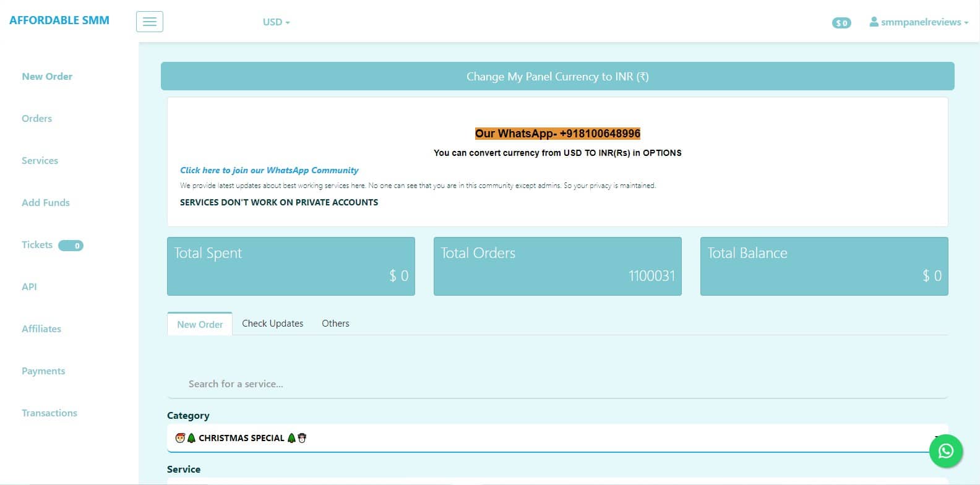Select the New Order tab
The image size is (980, 485).
[x=200, y=324]
